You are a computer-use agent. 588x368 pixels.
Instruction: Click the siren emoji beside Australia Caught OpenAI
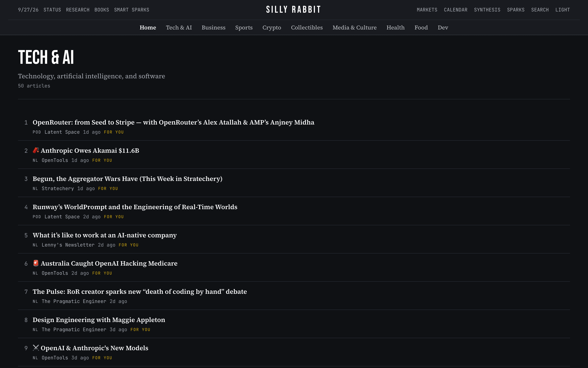[x=36, y=263]
